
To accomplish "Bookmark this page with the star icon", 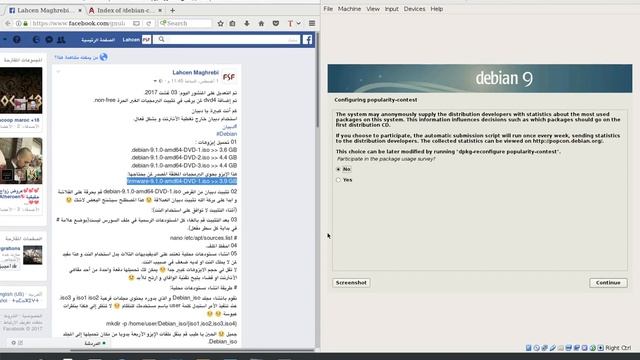I will [220, 23].
